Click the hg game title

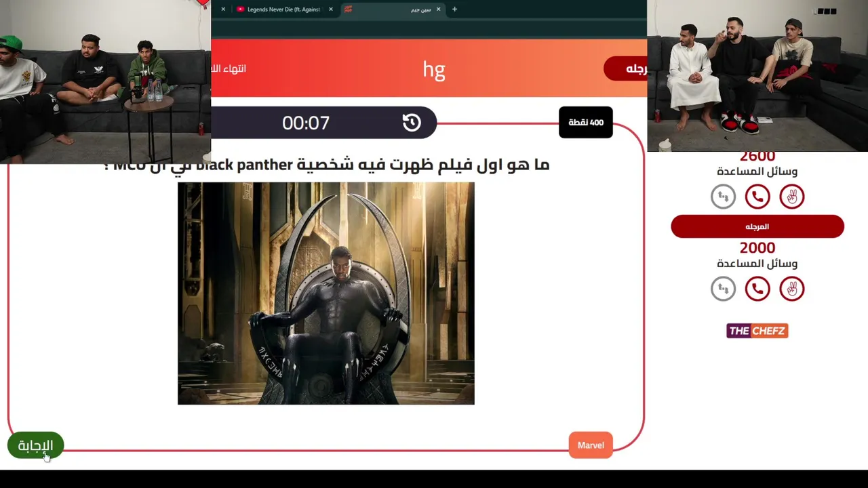coord(434,69)
